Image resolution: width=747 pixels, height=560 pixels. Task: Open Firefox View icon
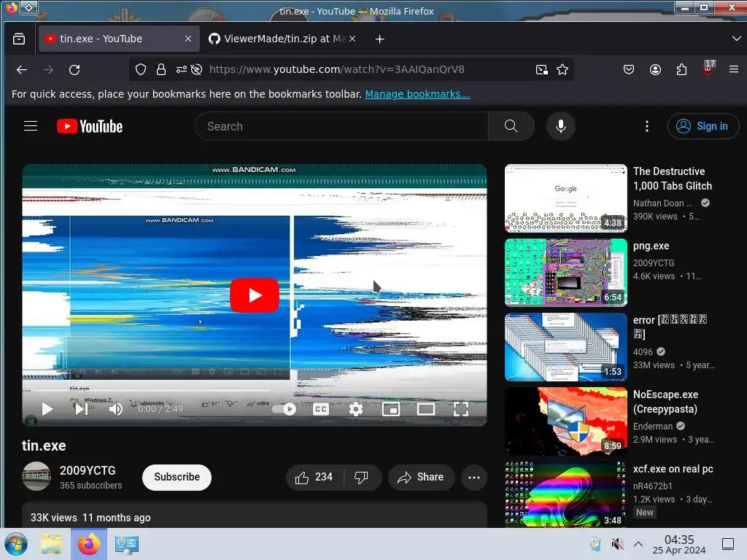tap(19, 39)
